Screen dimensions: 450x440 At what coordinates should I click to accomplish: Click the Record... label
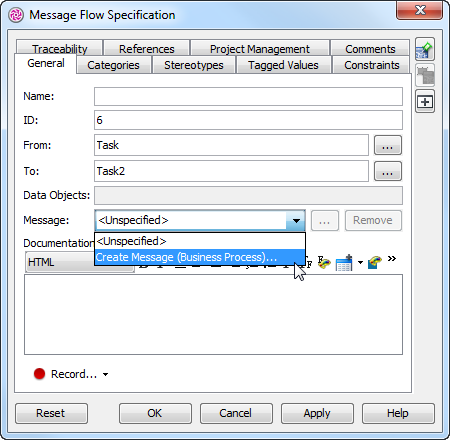point(74,374)
